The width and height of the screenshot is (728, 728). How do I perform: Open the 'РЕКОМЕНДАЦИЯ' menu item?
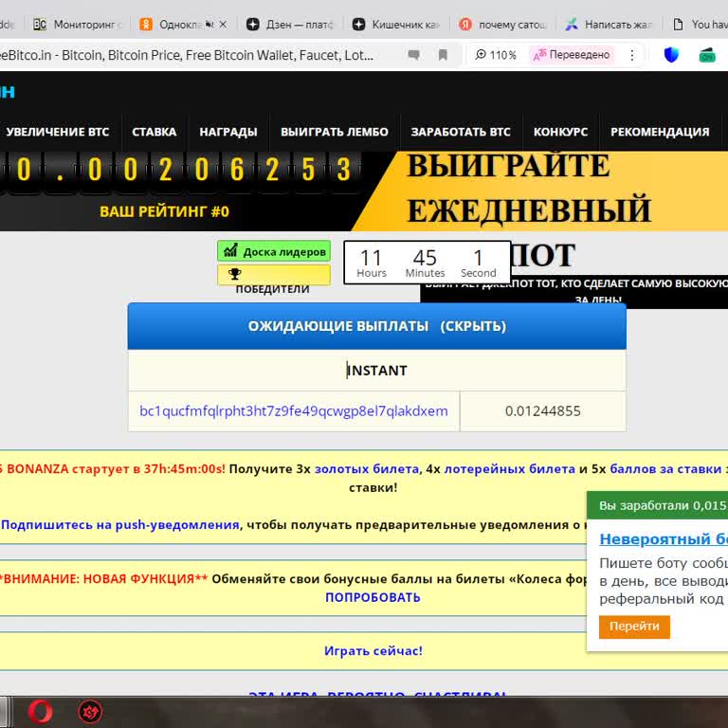(660, 132)
